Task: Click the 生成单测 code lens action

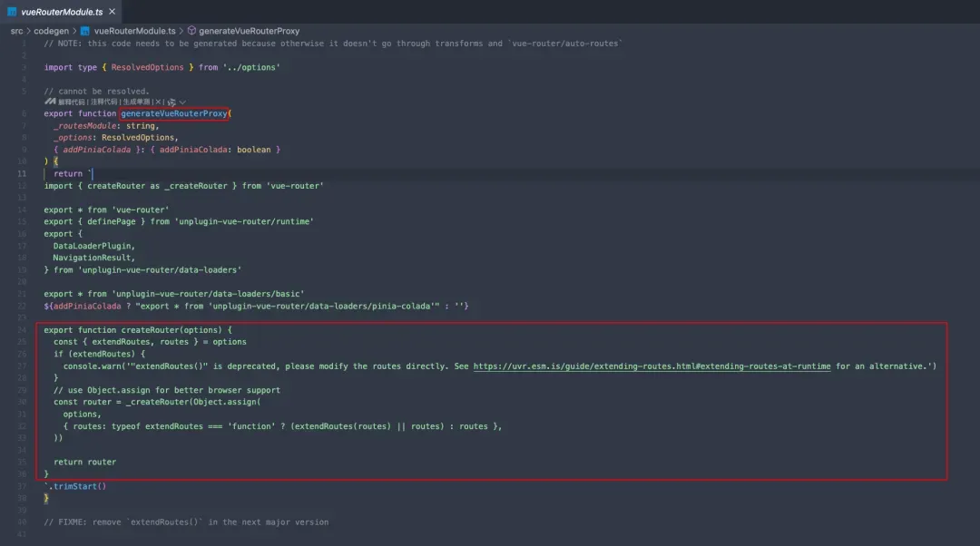Action: pos(136,102)
